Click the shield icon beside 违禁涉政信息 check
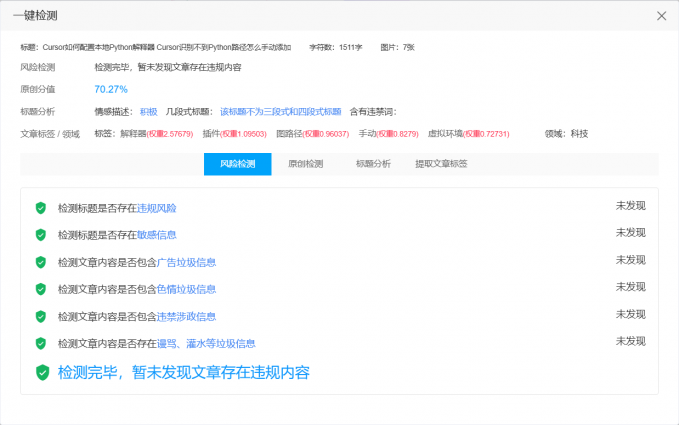The width and height of the screenshot is (679, 425). (x=41, y=316)
